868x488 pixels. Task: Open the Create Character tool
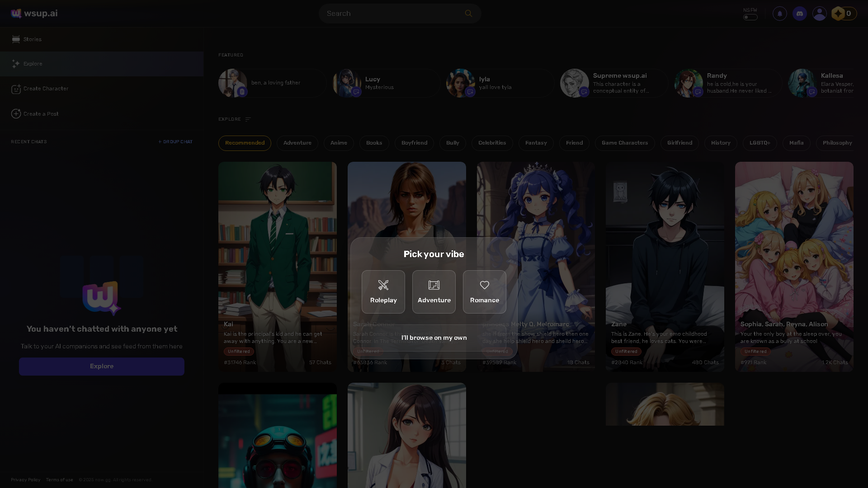pos(46,89)
